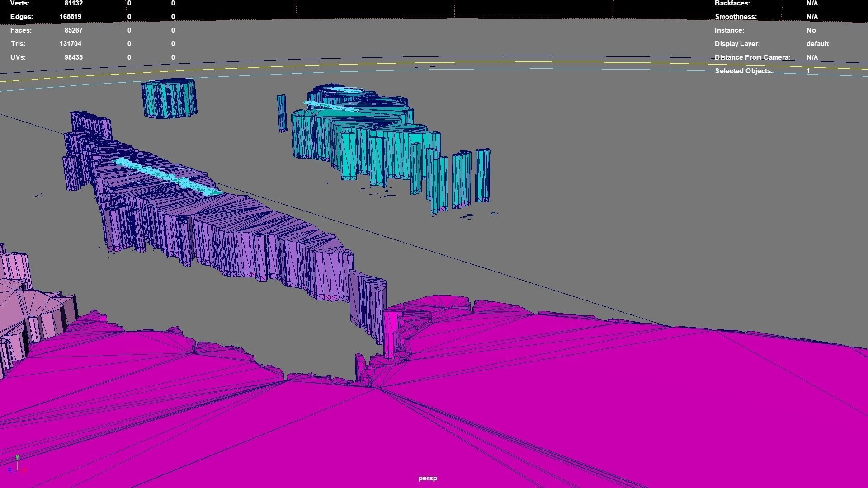The image size is (868, 488).
Task: Click the Verts count value 81132
Action: [x=73, y=3]
